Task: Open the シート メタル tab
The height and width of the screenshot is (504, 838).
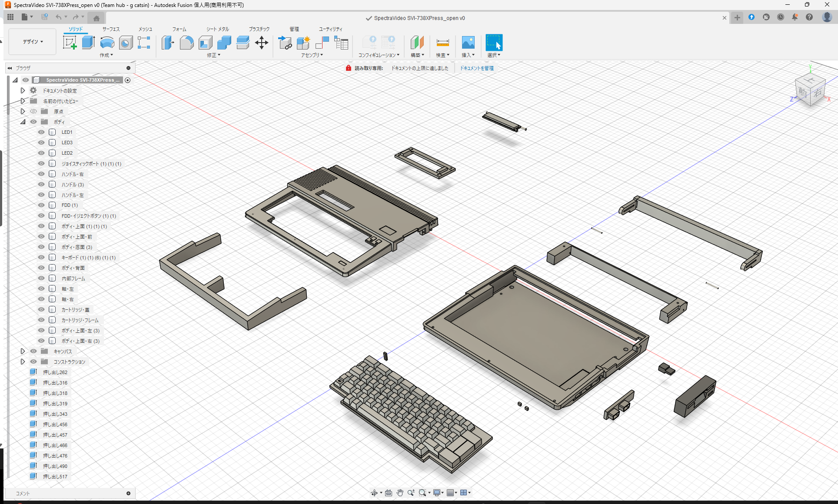Action: [216, 29]
